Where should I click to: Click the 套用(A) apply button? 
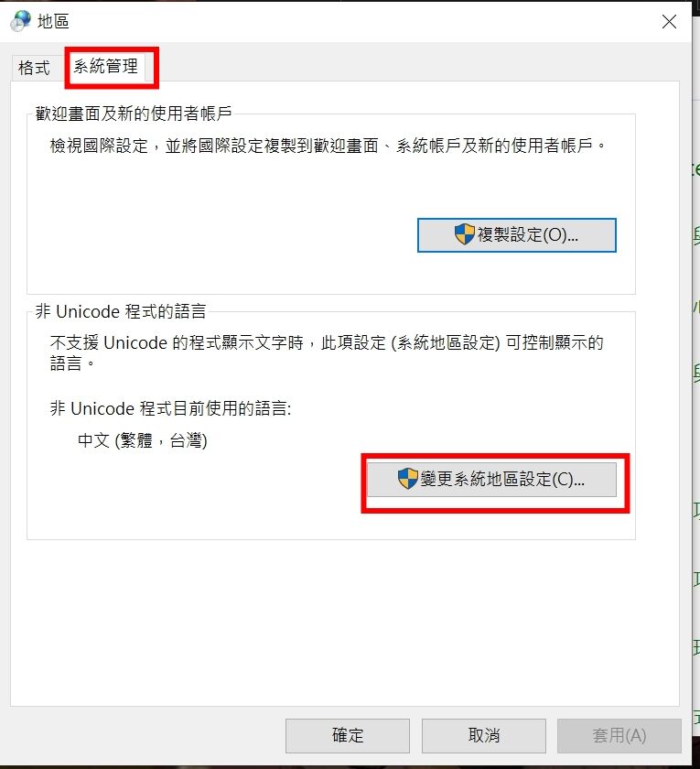click(x=619, y=736)
